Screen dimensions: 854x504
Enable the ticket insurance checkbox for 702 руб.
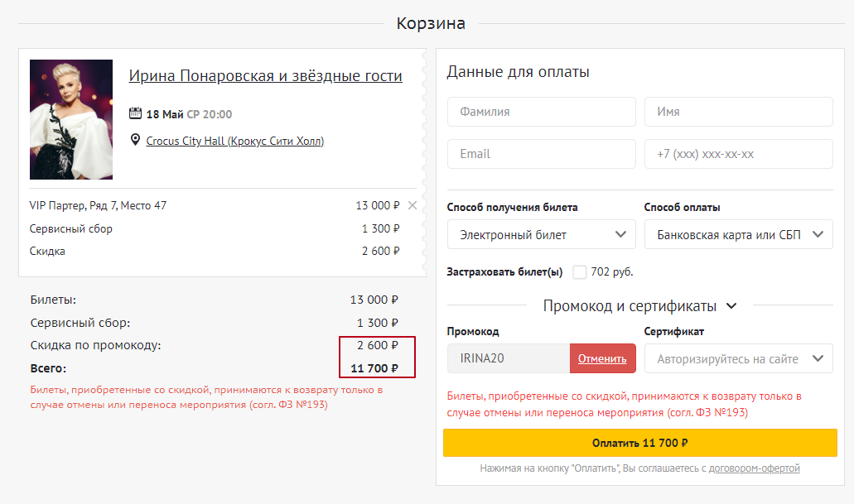click(x=580, y=271)
